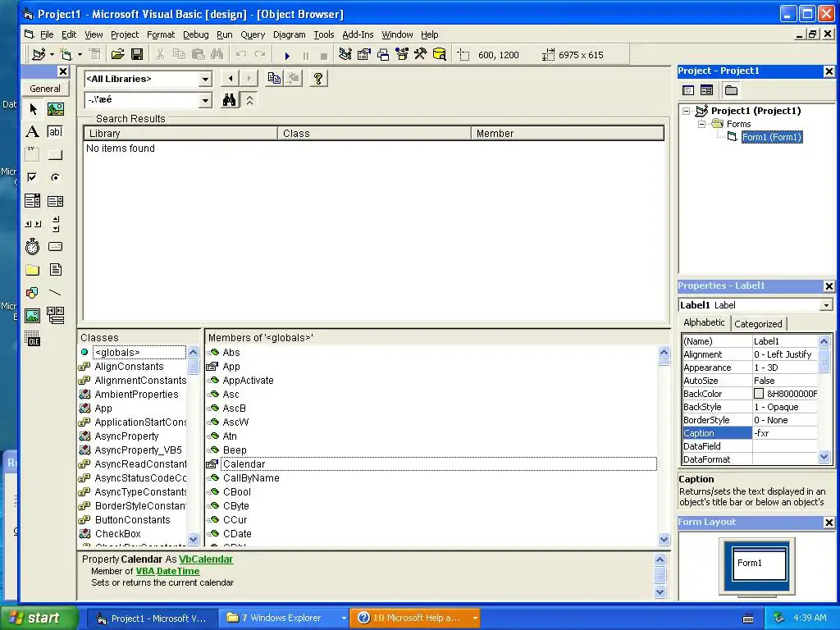Screen dimensions: 840x630
Task: Pick the DirListBox folder tool
Action: point(33,270)
